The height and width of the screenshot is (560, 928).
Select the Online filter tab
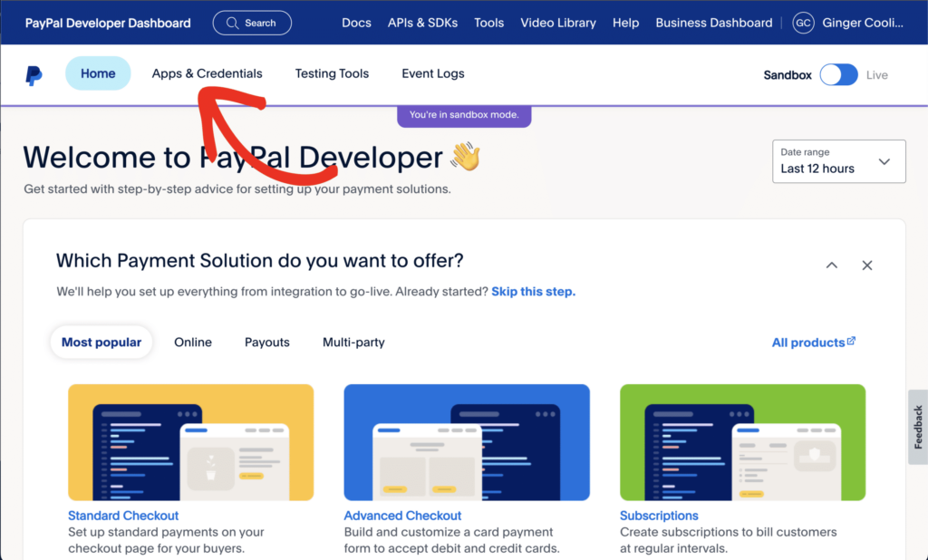point(193,343)
